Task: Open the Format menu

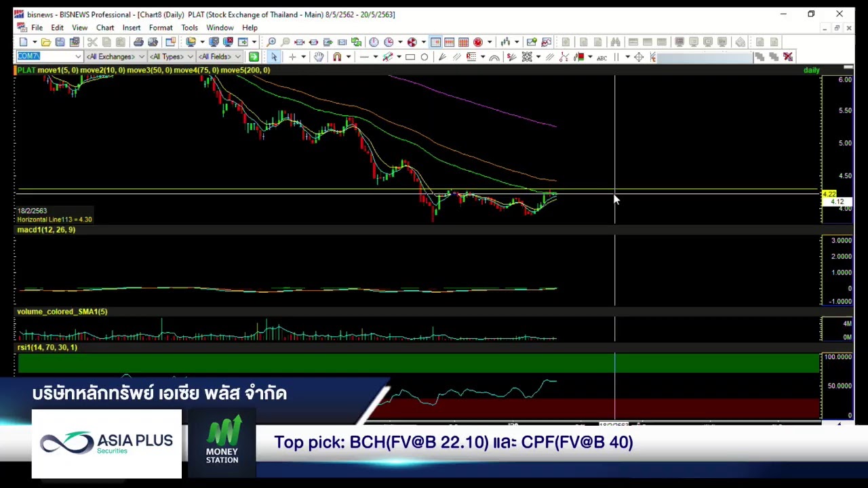Action: pyautogui.click(x=161, y=28)
